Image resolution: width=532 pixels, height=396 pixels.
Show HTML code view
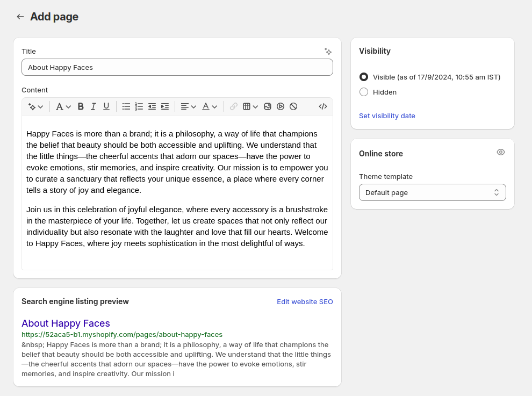(x=323, y=106)
